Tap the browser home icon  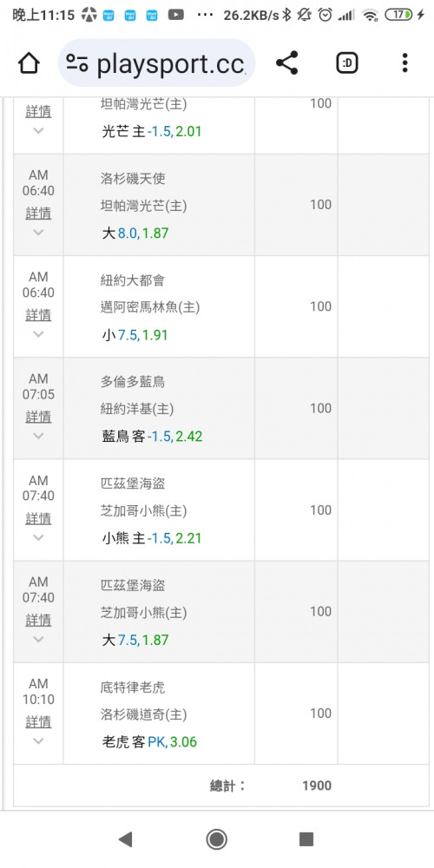coord(29,63)
